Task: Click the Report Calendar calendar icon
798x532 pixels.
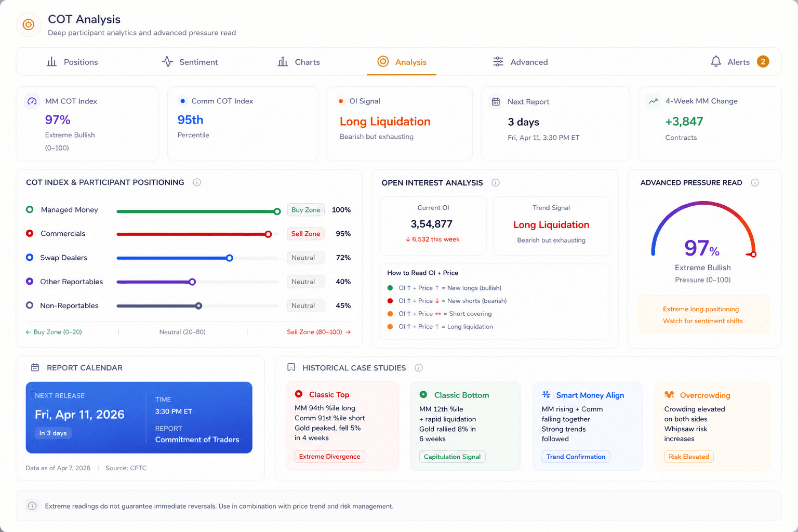Action: point(35,367)
